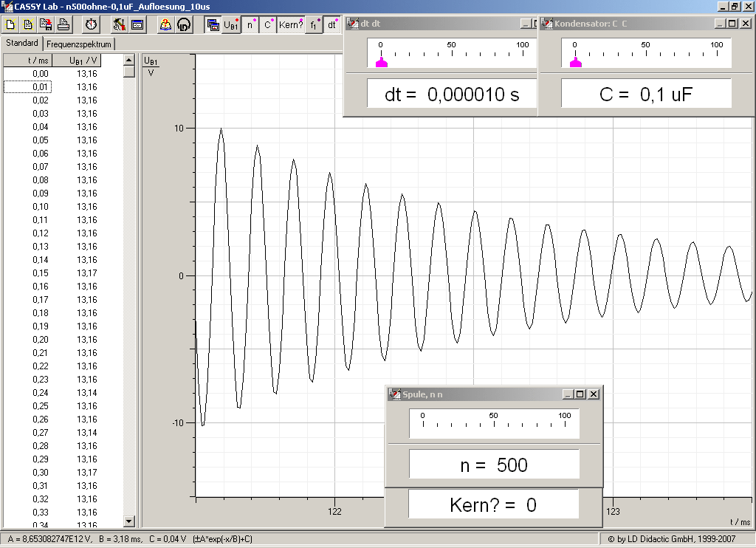756x548 pixels.
Task: Minimize the Spule, n window
Action: coord(568,394)
